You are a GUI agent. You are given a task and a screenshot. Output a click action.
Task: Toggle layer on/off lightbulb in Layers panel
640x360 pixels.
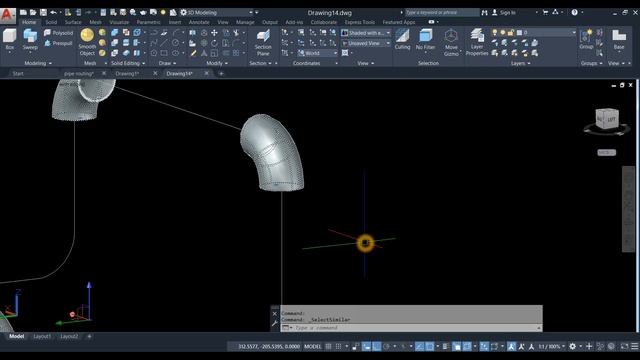pos(495,32)
